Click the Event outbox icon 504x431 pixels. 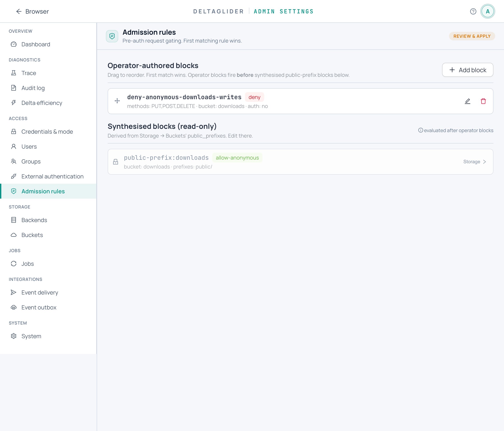pos(14,307)
